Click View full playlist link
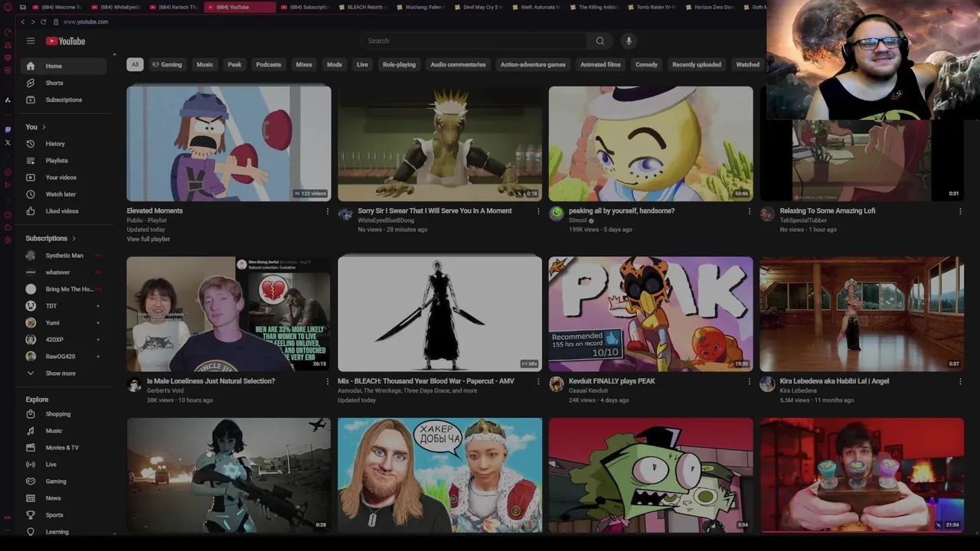Screen dimensions: 980x551 click(149, 240)
